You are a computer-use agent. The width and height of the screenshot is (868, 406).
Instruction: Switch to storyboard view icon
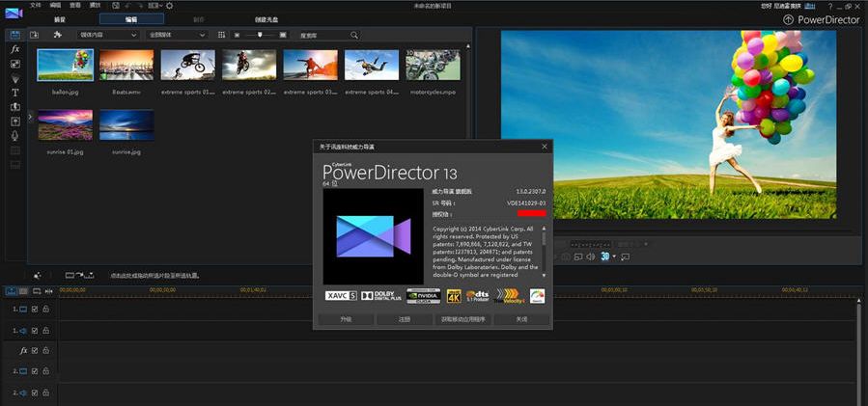click(x=23, y=290)
